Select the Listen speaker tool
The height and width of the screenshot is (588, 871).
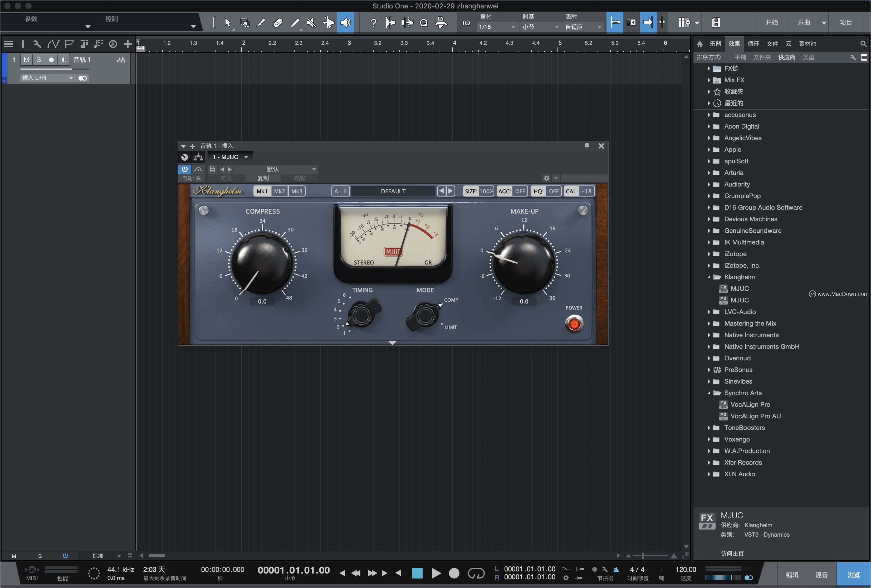345,23
